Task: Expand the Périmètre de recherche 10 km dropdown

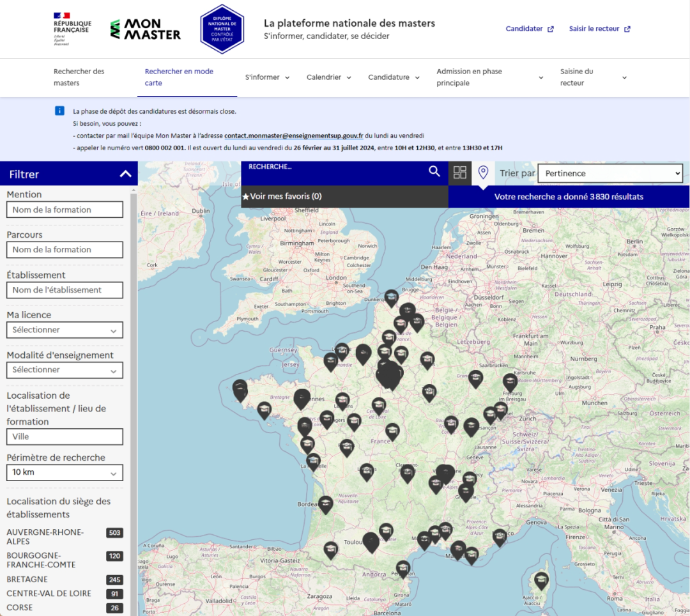Action: (x=65, y=473)
